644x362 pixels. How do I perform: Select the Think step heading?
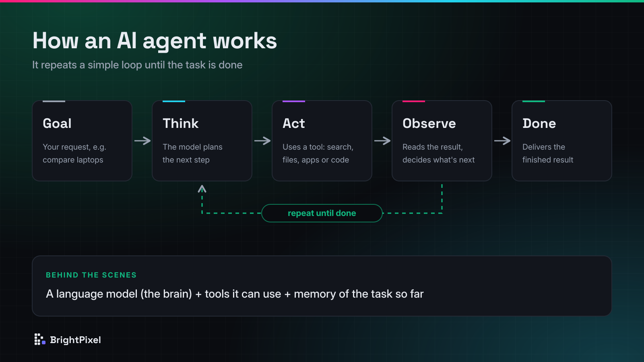pos(180,123)
